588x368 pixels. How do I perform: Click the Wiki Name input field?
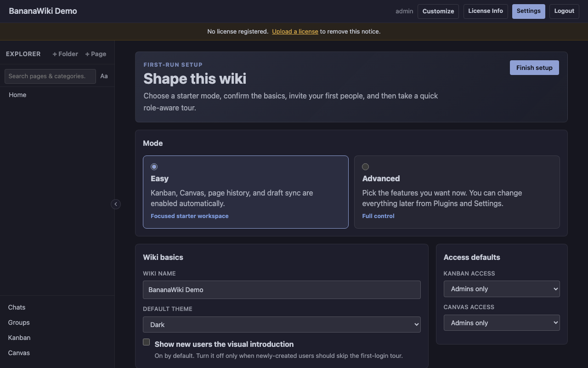(x=282, y=290)
